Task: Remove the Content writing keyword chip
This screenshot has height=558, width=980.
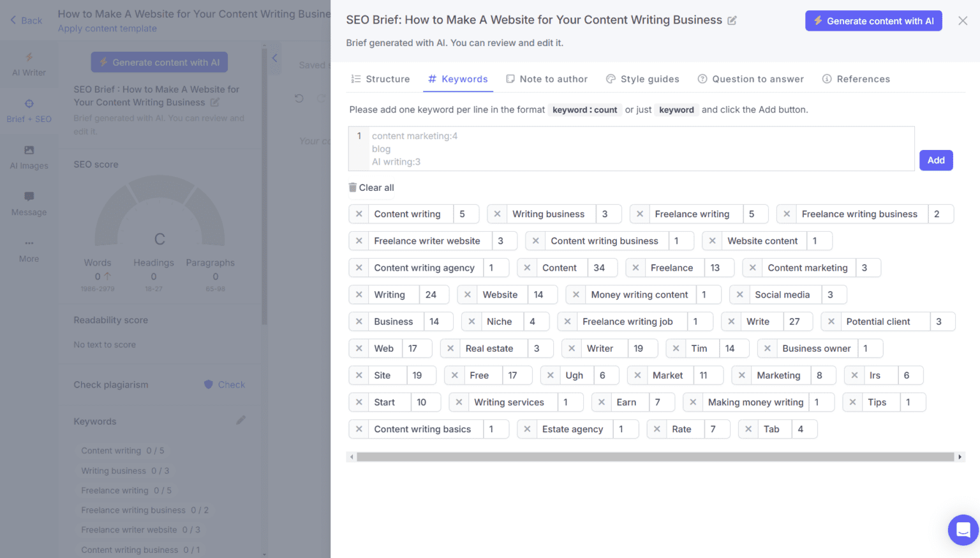Action: 359,214
